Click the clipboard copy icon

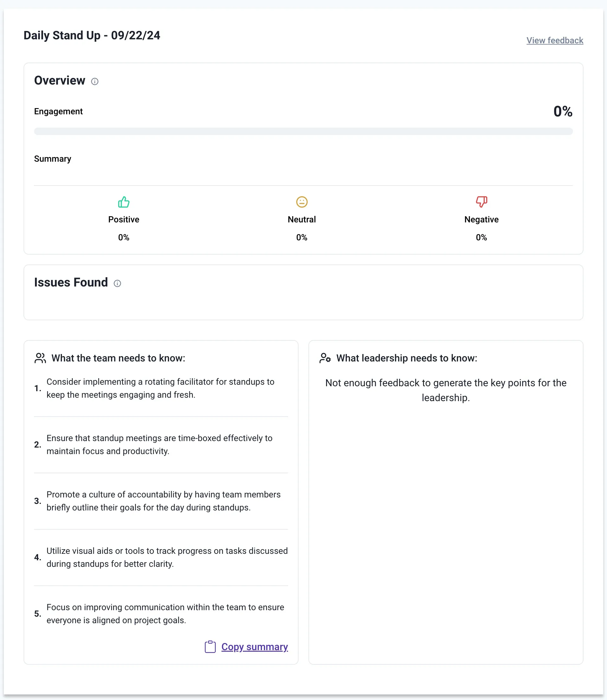[210, 647]
